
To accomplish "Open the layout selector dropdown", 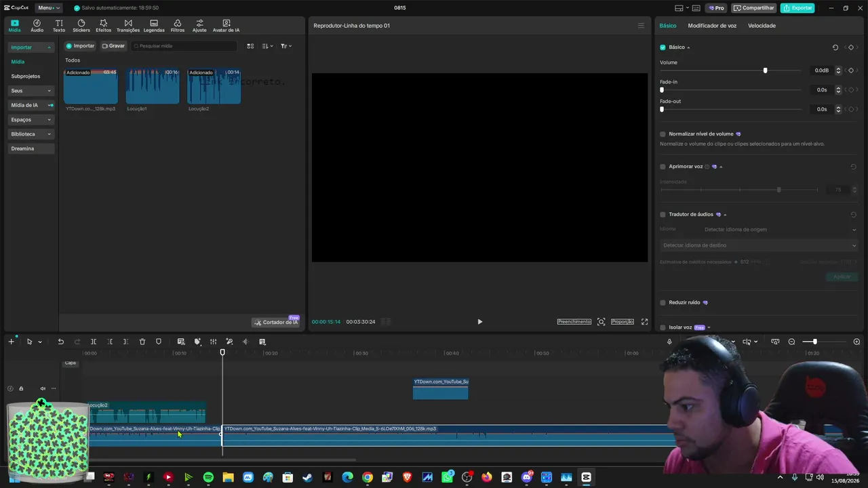I will click(x=681, y=8).
